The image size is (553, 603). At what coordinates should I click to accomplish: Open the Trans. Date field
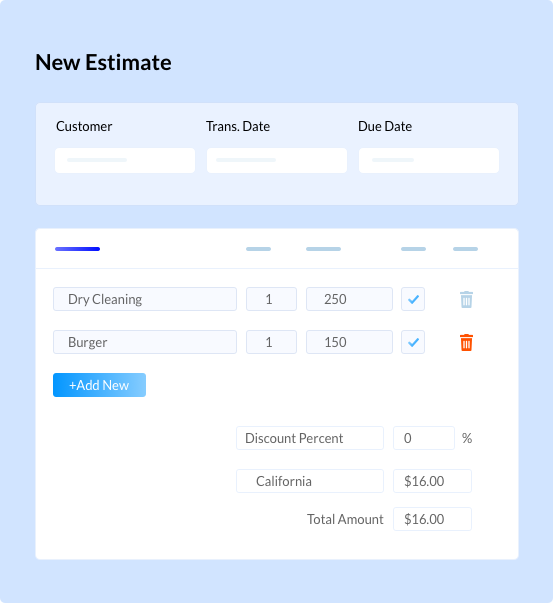[x=277, y=160]
